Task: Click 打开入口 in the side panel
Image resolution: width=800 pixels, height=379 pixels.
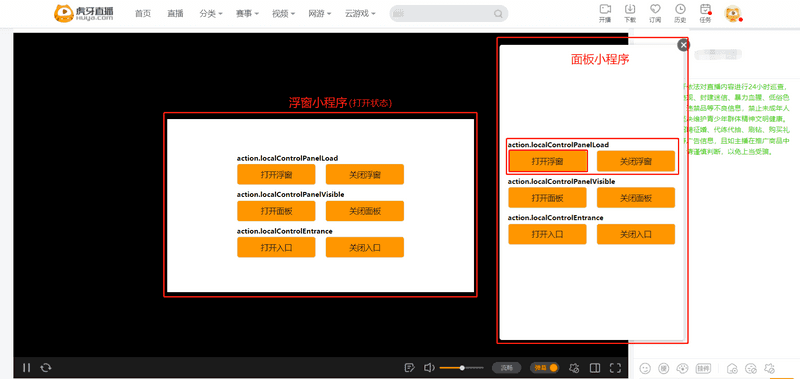Action: click(x=547, y=234)
